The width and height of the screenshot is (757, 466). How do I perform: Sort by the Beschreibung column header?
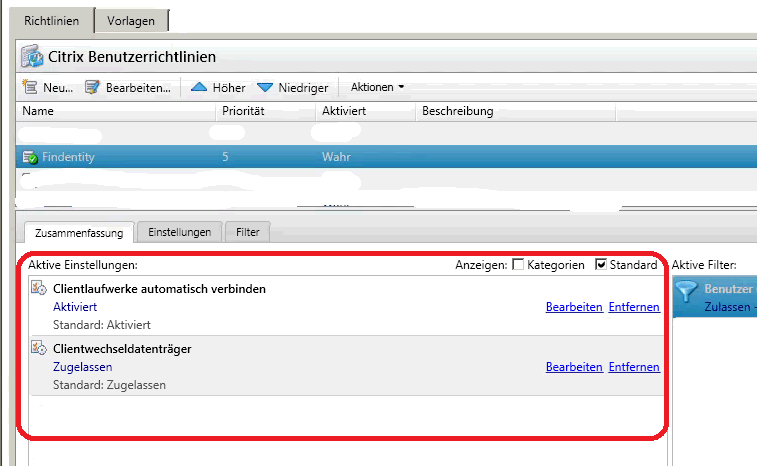click(515, 111)
